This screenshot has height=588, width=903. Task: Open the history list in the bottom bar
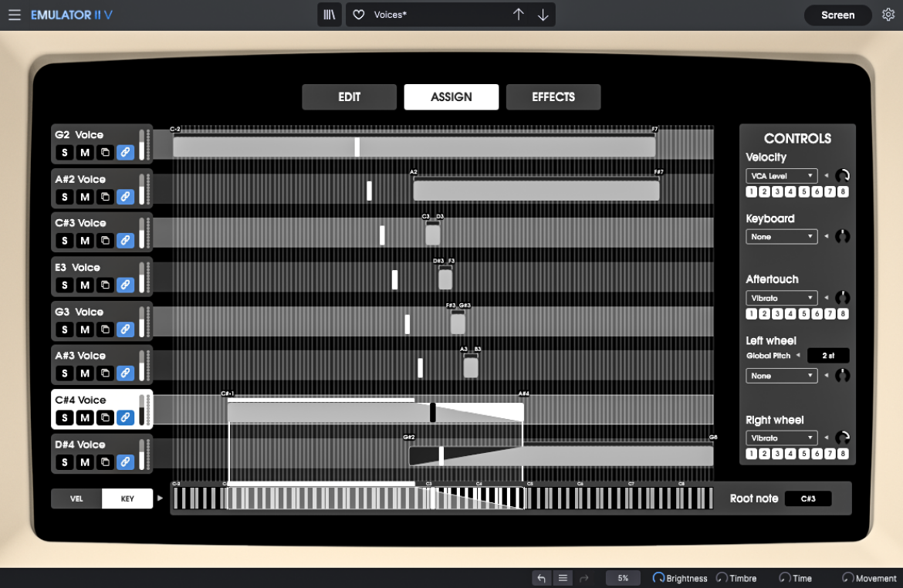coord(563,578)
